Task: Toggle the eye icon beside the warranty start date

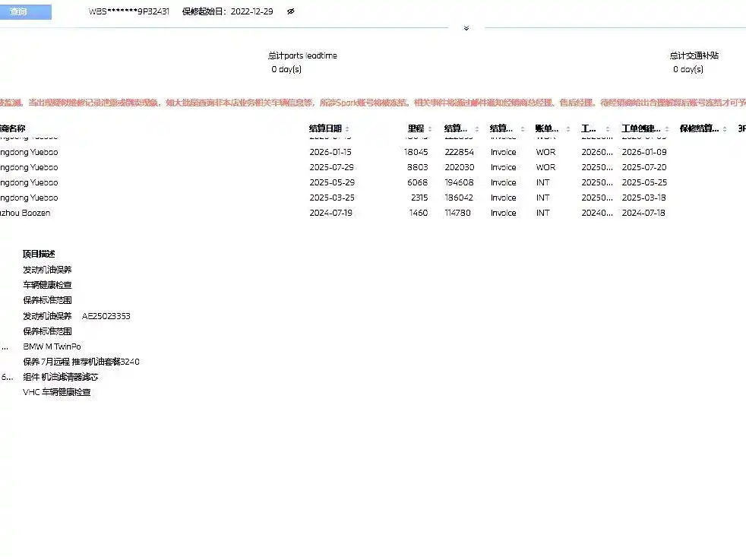Action: click(x=291, y=12)
